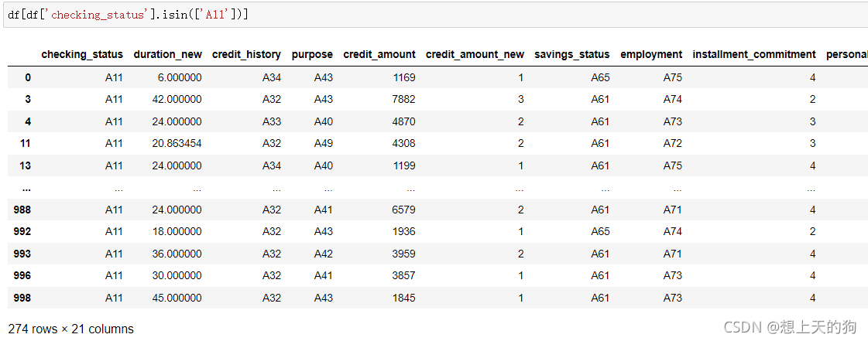The height and width of the screenshot is (341, 868).
Task: Click savings status A65 in row 992
Action: point(601,232)
